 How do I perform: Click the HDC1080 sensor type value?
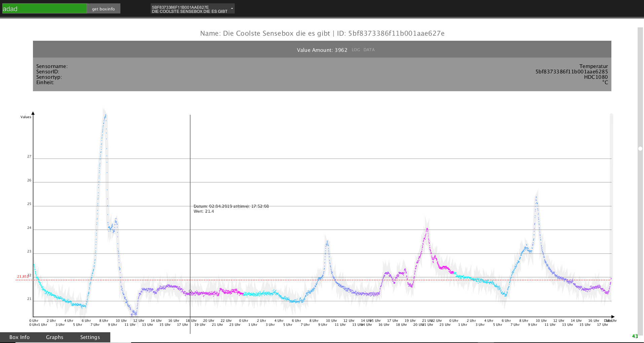596,77
